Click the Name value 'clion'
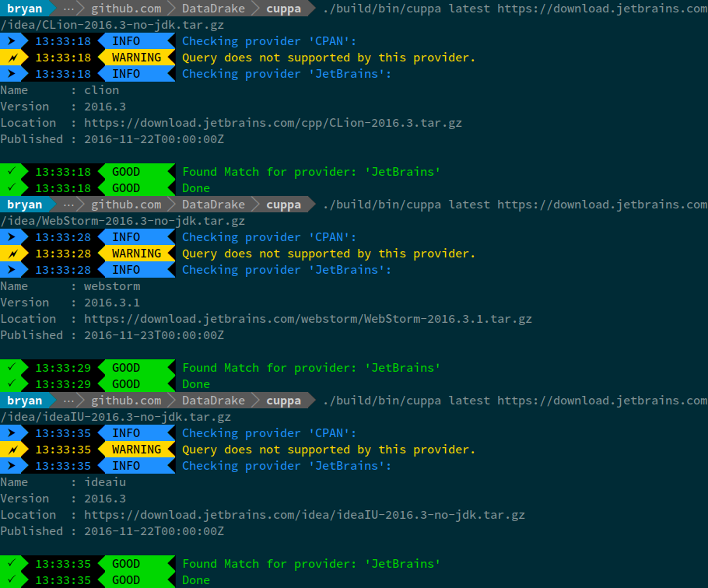Image resolution: width=708 pixels, height=588 pixels. [102, 89]
